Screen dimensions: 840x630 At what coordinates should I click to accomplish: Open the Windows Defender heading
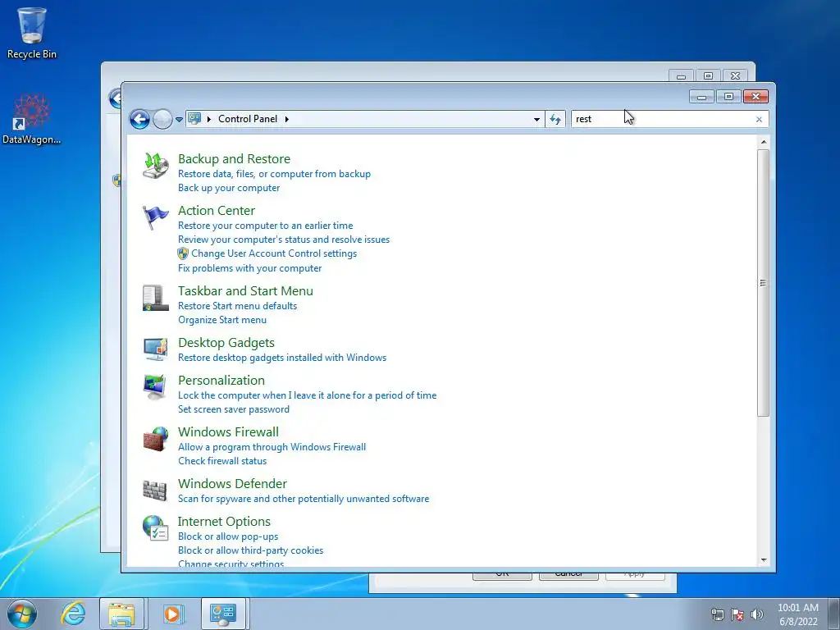click(232, 484)
